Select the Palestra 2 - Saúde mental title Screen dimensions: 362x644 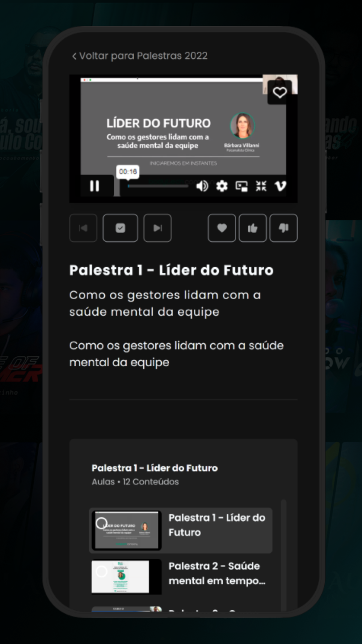point(217,573)
